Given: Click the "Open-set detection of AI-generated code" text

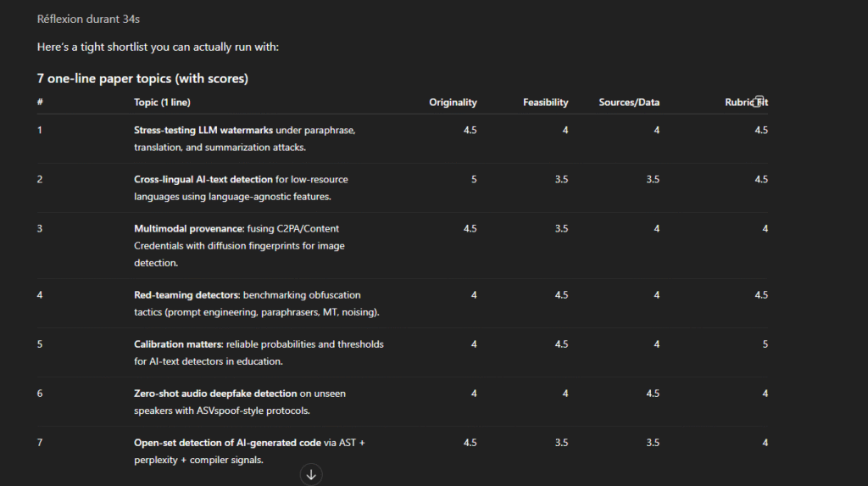Looking at the screenshot, I should pos(227,443).
